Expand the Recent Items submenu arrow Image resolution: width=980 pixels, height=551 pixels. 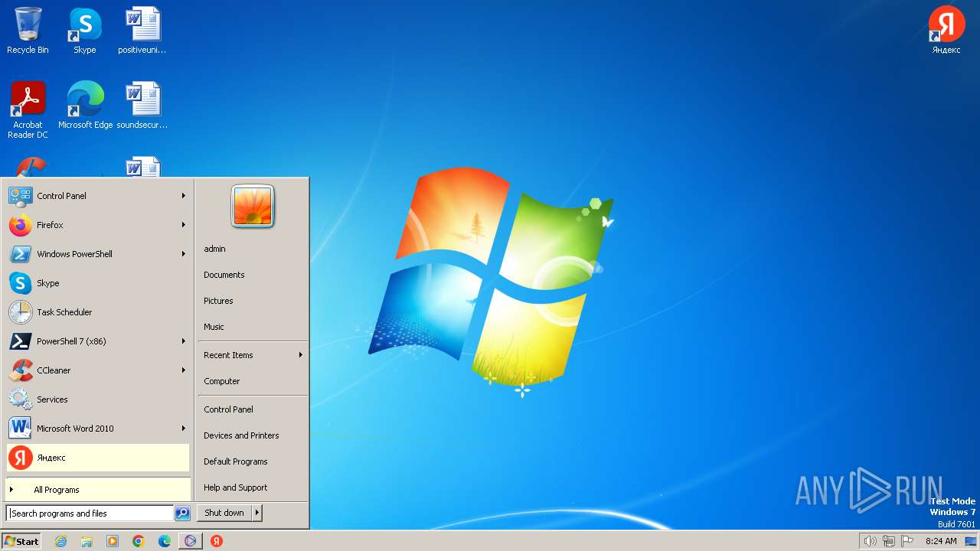[x=301, y=355]
